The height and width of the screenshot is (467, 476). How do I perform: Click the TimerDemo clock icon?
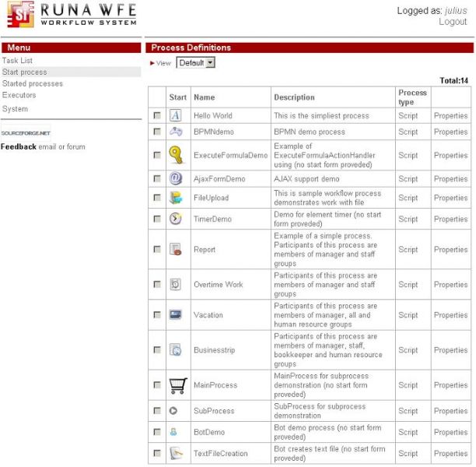176,219
